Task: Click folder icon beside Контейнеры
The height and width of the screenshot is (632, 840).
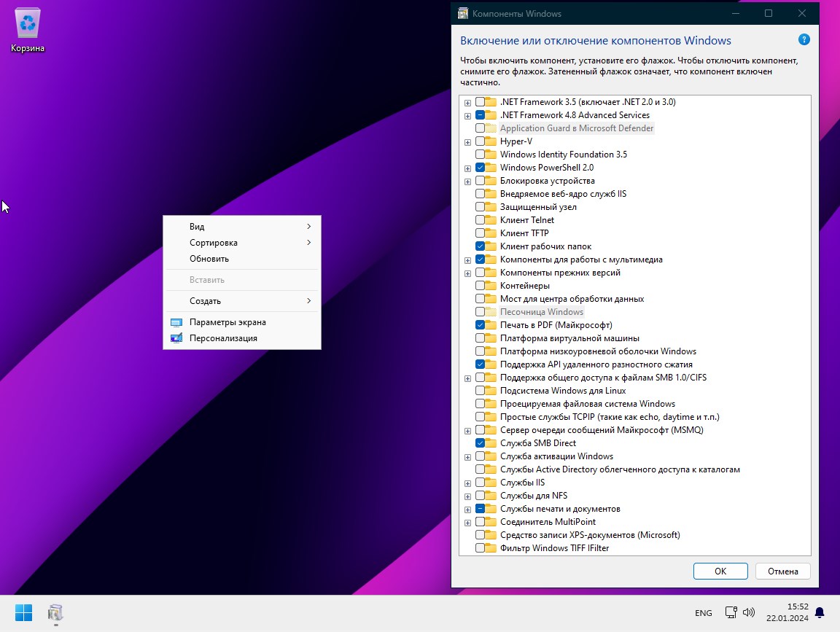Action: pos(491,286)
